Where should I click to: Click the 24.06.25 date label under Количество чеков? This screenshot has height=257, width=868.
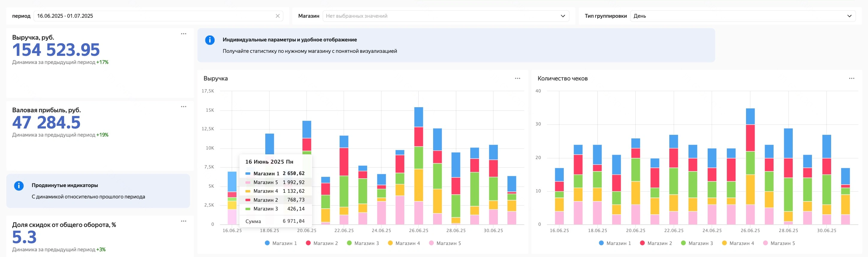click(x=712, y=231)
